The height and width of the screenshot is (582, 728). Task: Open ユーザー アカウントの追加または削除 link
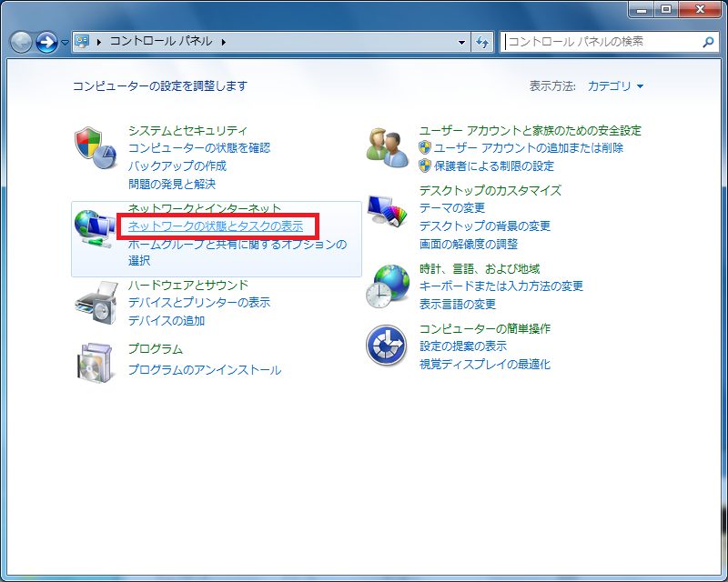point(528,147)
